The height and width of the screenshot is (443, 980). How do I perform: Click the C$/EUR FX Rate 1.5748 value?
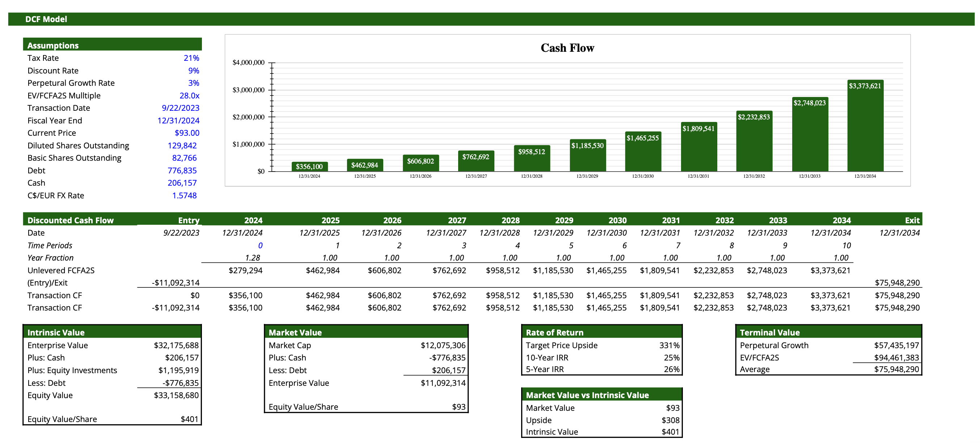tap(184, 195)
